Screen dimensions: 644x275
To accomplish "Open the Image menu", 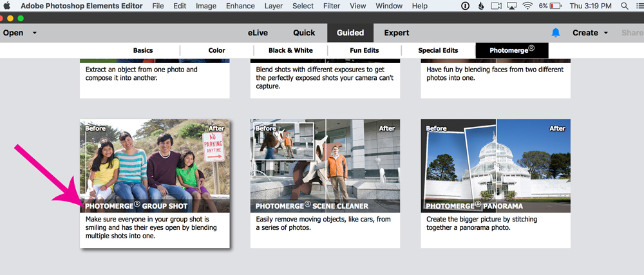I will 206,6.
